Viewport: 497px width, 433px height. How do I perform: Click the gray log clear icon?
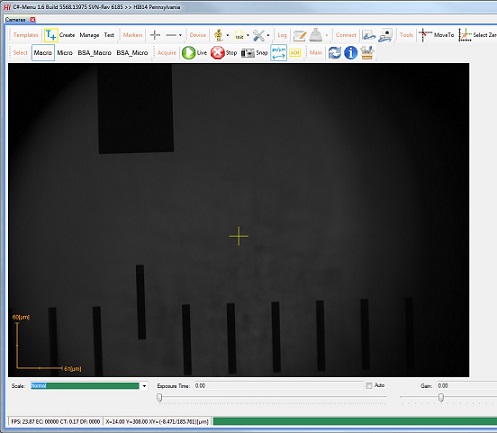click(x=316, y=35)
